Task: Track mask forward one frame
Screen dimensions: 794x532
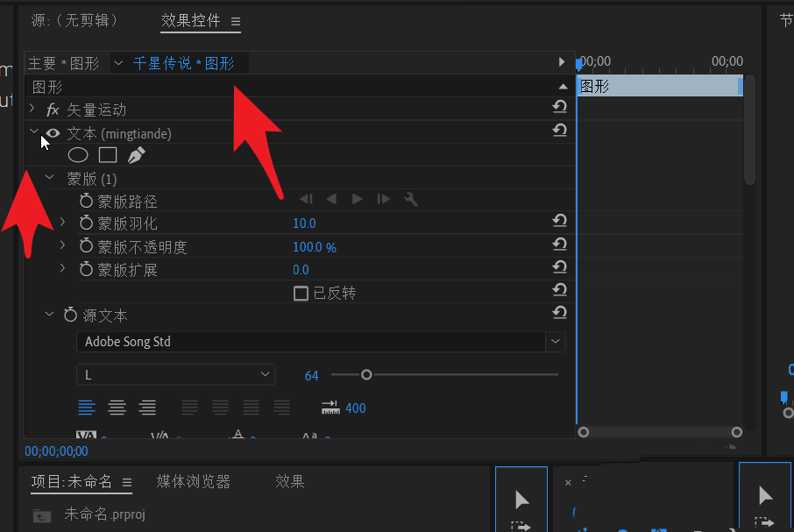Action: pyautogui.click(x=383, y=200)
